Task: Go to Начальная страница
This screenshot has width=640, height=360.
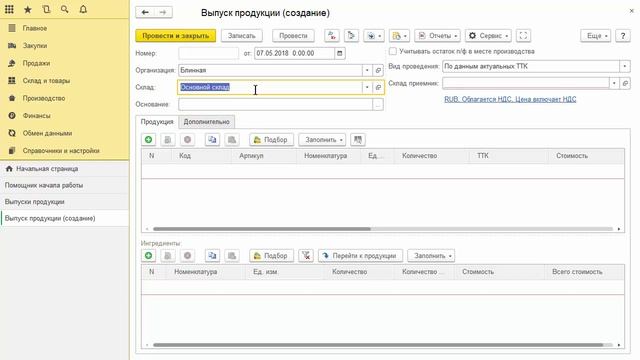Action: (64, 169)
